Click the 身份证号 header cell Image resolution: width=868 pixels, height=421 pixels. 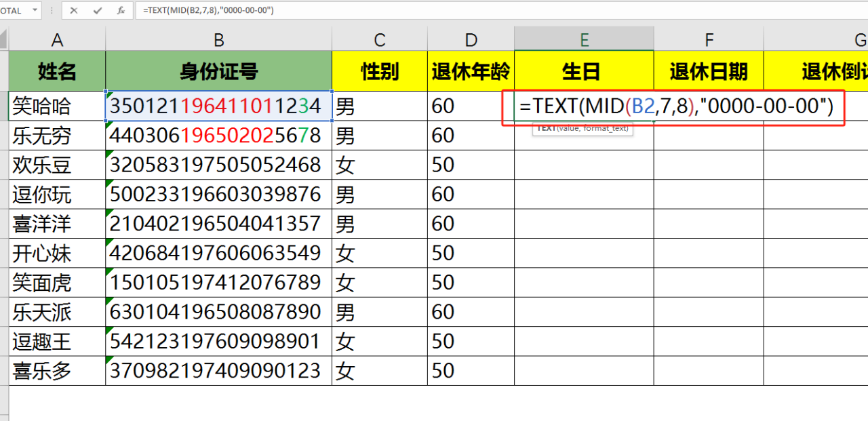(x=218, y=71)
